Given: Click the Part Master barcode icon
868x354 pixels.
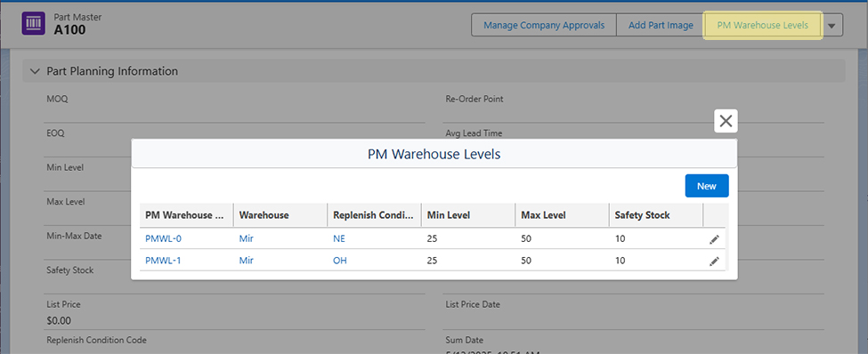Looking at the screenshot, I should (33, 24).
